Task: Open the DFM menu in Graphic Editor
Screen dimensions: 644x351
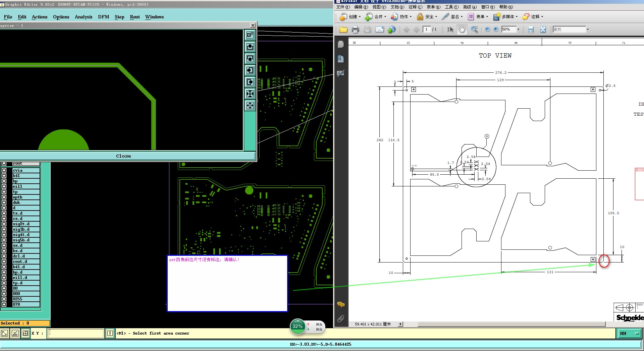Action: [104, 17]
